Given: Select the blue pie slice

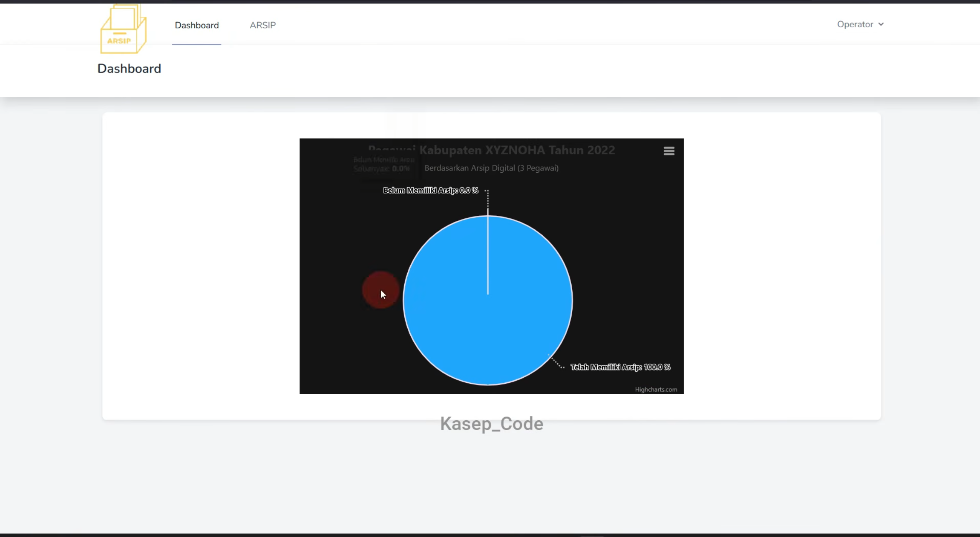Looking at the screenshot, I should (488, 300).
